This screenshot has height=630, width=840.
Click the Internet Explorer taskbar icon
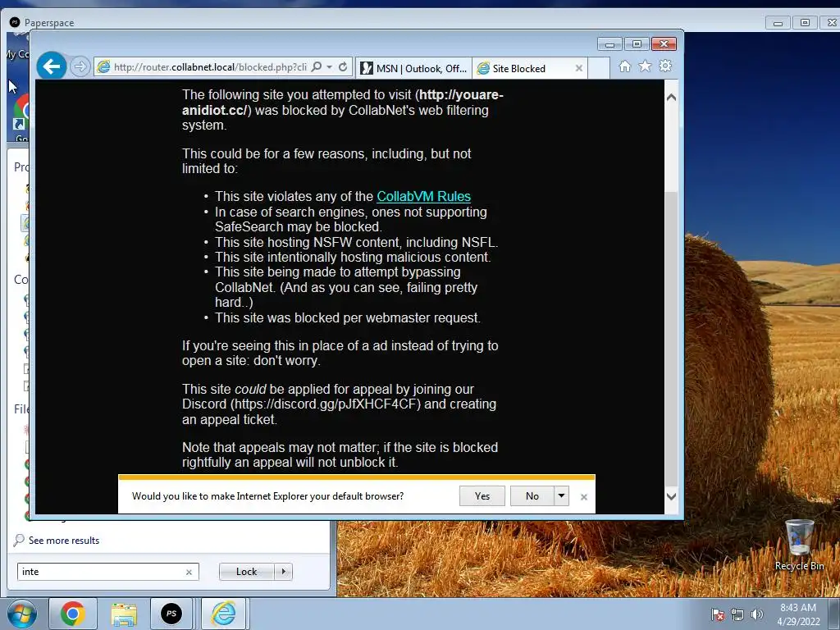[x=223, y=614]
